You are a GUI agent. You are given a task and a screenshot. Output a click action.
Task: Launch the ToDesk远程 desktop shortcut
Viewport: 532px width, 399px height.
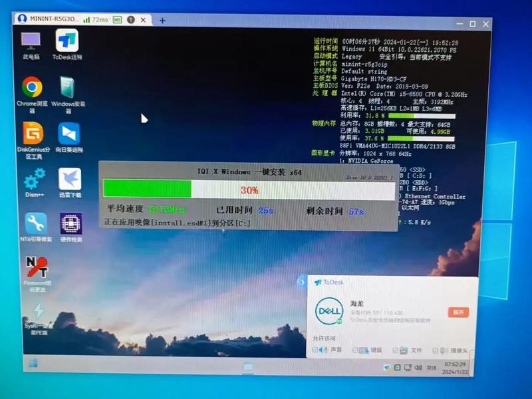click(67, 45)
